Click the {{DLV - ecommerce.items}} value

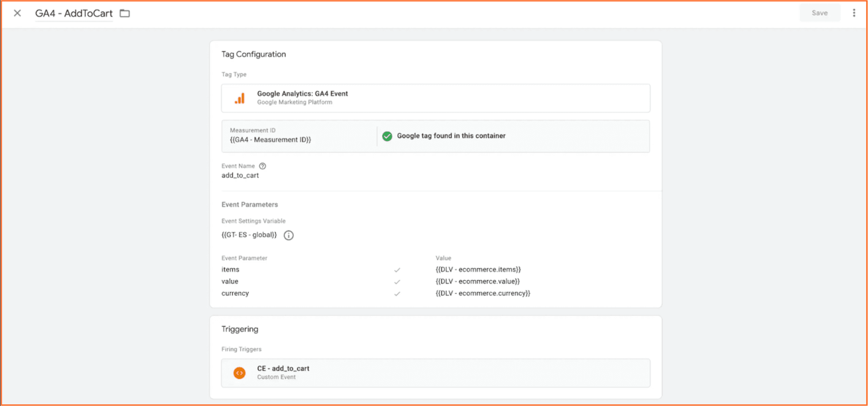478,269
